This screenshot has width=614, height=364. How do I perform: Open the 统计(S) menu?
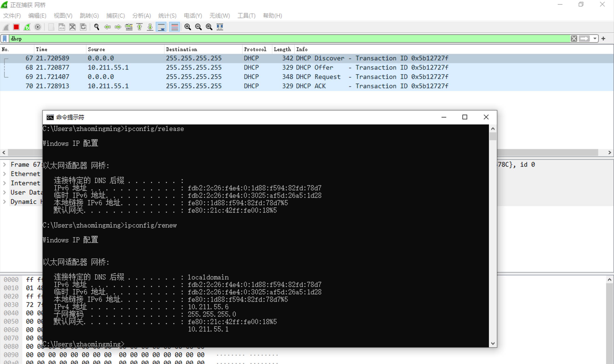[x=167, y=16]
